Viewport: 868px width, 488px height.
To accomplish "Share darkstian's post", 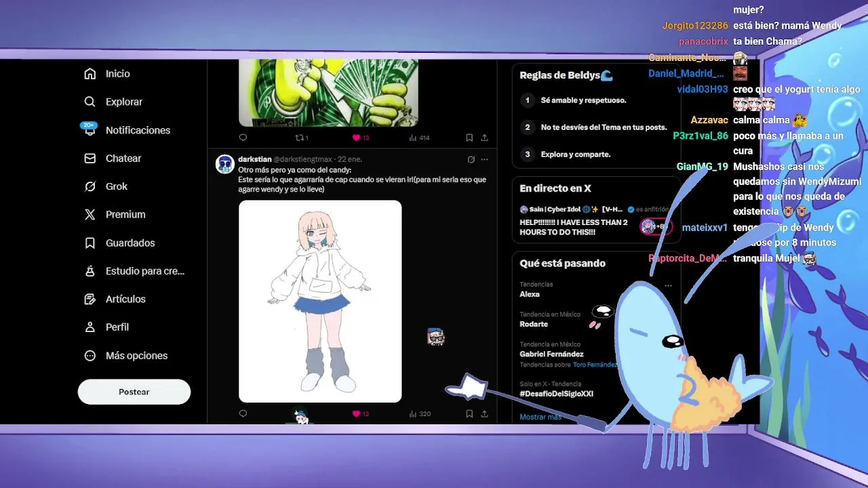I will 484,413.
